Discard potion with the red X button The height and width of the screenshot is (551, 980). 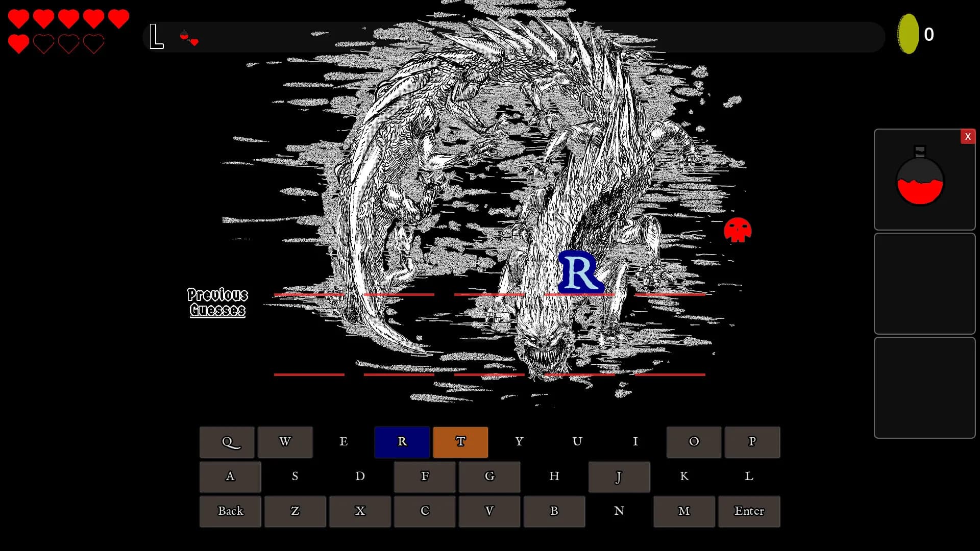pyautogui.click(x=968, y=137)
